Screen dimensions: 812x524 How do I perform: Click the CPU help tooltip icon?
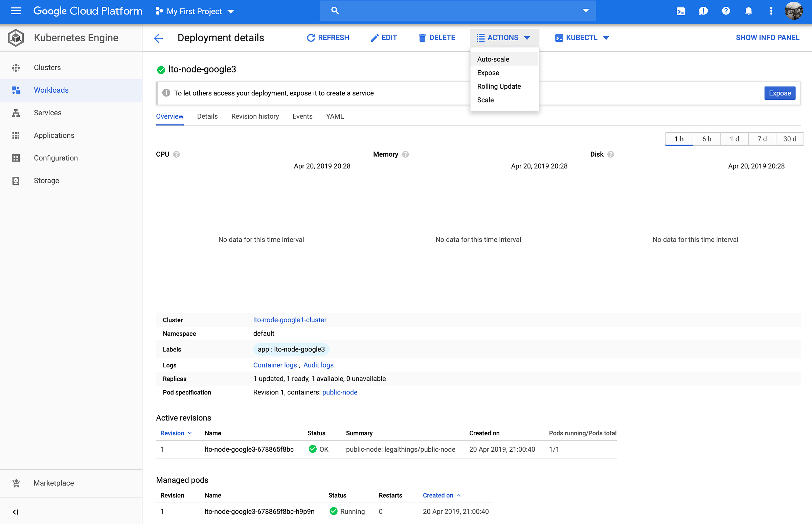176,154
